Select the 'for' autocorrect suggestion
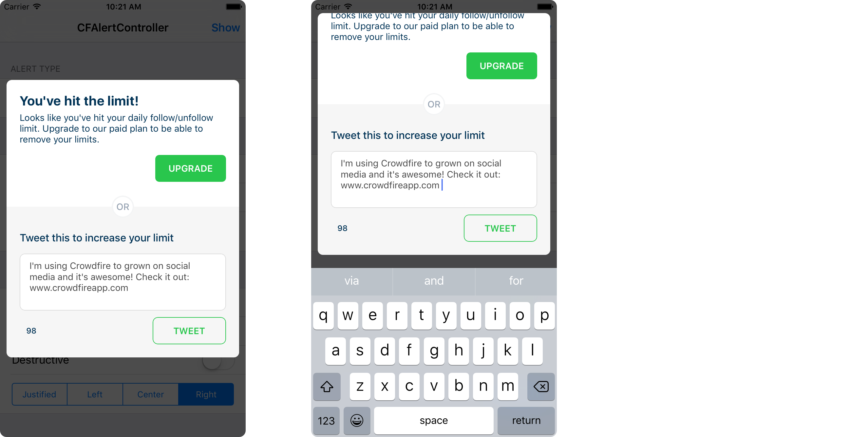 pos(515,280)
